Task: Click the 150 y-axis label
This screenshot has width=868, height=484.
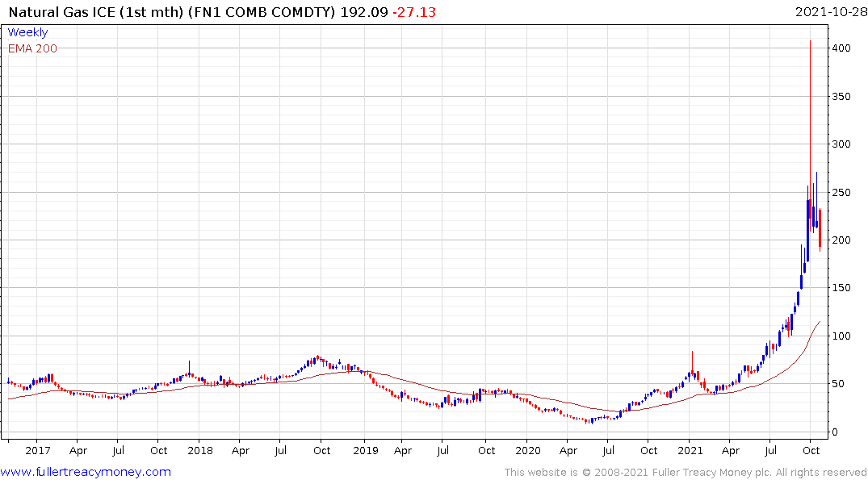Action: 841,288
